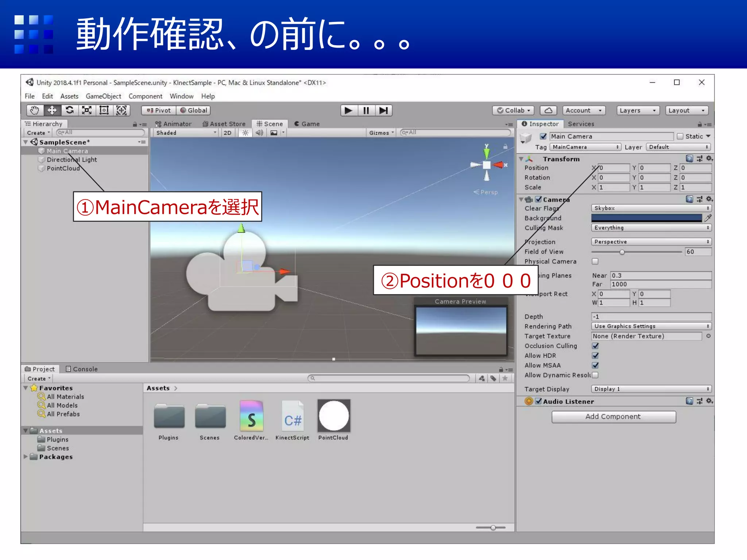Switch to the Game tab
Screen dimensions: 747x560
coord(307,124)
